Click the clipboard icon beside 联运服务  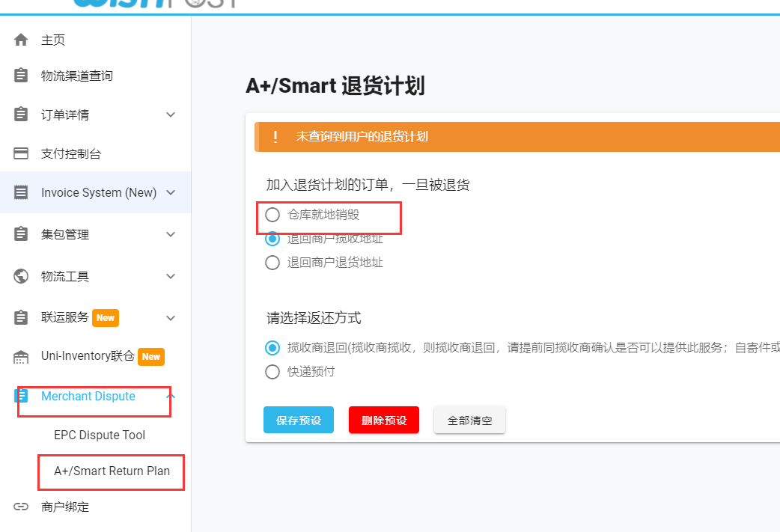click(x=21, y=317)
